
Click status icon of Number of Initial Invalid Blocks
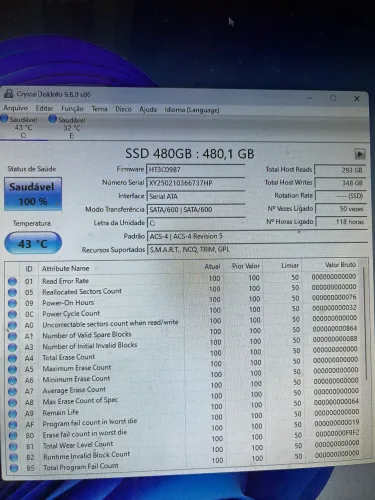12,347
